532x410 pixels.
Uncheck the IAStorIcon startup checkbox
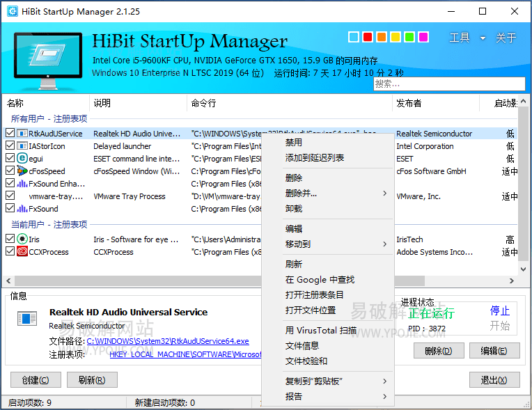(10, 145)
